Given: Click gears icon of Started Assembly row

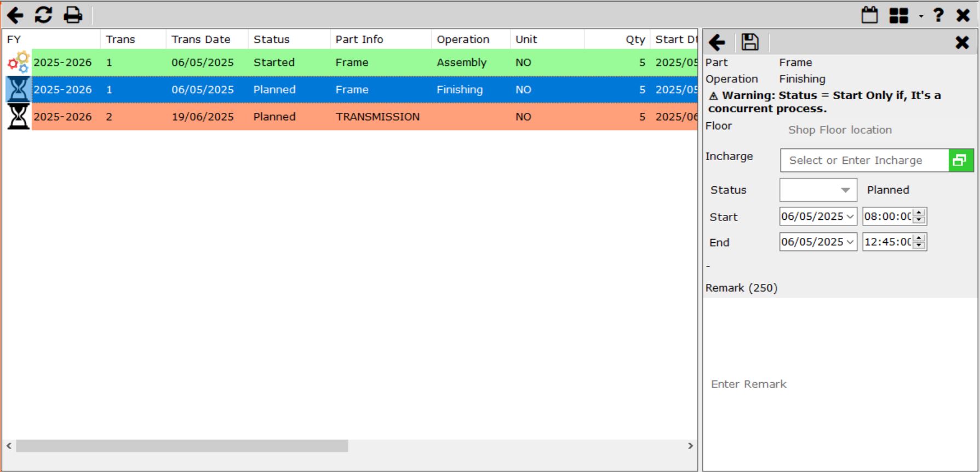Looking at the screenshot, I should point(18,62).
